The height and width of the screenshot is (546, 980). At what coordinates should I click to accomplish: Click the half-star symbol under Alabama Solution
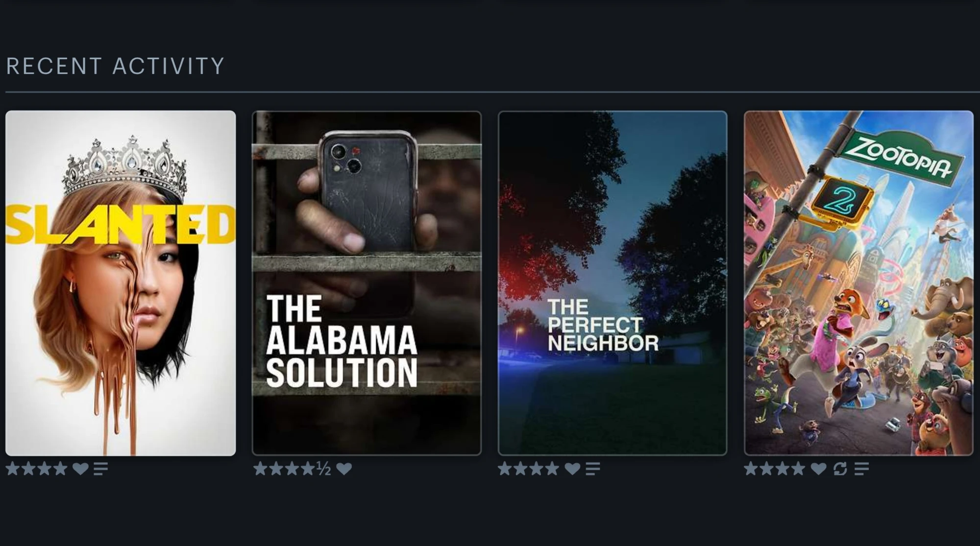coord(323,469)
